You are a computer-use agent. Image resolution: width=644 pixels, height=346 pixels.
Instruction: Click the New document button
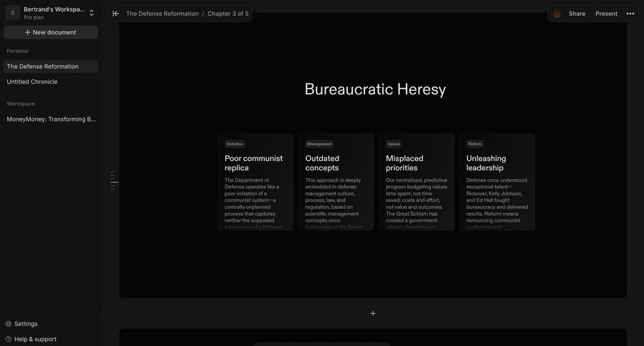pyautogui.click(x=50, y=32)
